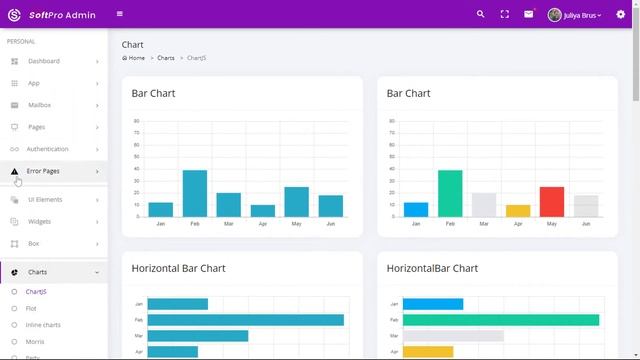Click the Dashboard sidebar icon

(15, 61)
